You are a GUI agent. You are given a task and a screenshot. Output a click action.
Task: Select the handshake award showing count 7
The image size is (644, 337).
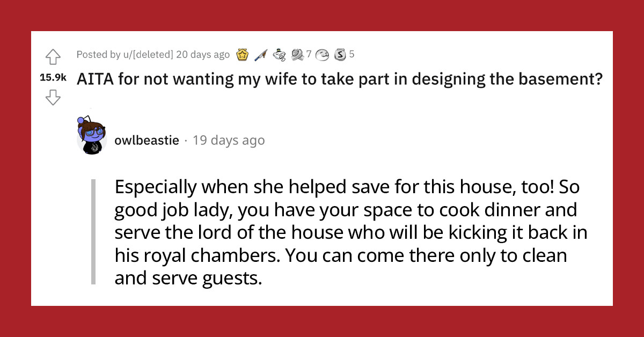click(x=296, y=54)
